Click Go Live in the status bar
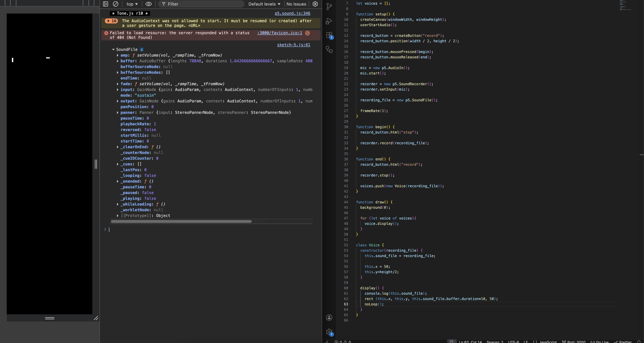 pos(600,342)
